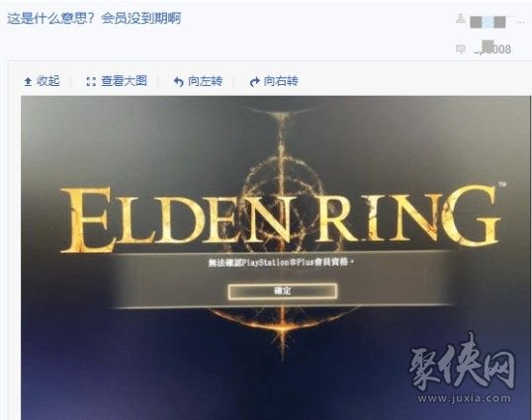Click the 確定 button in the dialog
This screenshot has height=420, width=532.
pyautogui.click(x=282, y=292)
